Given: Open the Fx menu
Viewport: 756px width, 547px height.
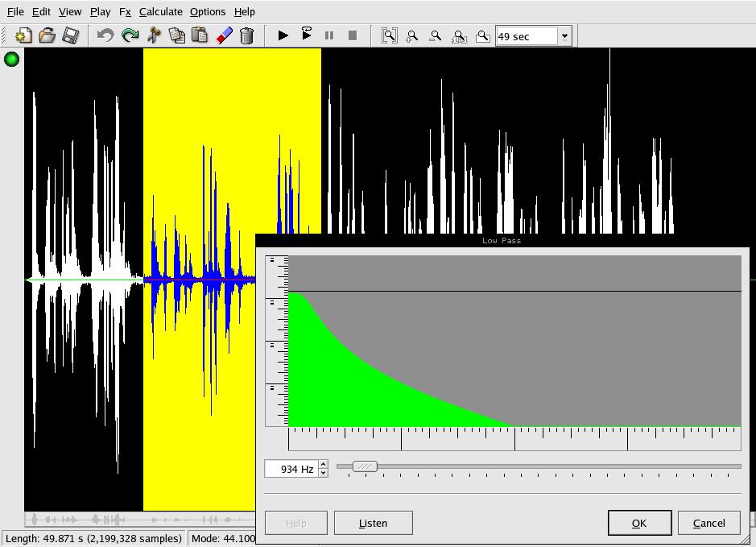Looking at the screenshot, I should [x=125, y=11].
